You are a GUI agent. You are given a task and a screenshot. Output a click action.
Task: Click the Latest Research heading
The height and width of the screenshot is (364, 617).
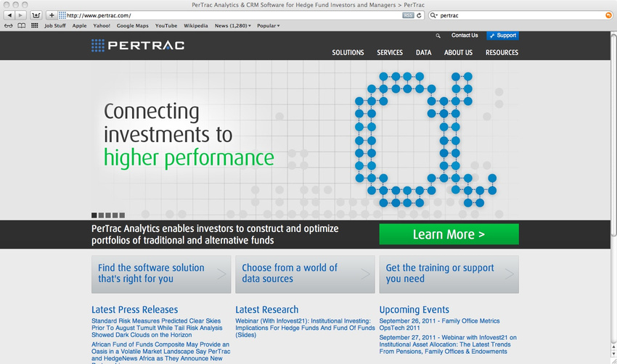point(267,310)
